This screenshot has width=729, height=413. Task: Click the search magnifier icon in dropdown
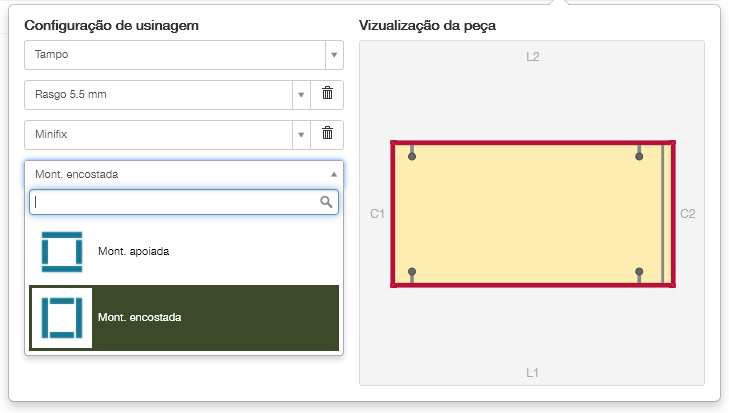(x=326, y=202)
